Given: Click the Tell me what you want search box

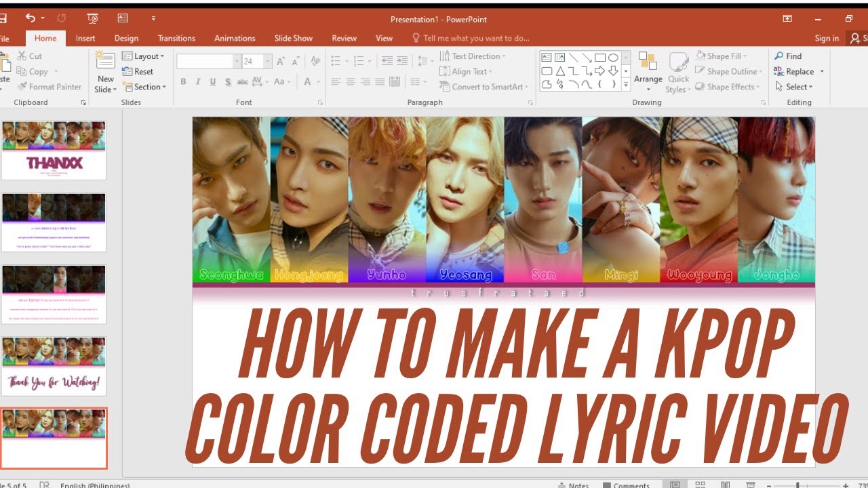Looking at the screenshot, I should coord(471,39).
